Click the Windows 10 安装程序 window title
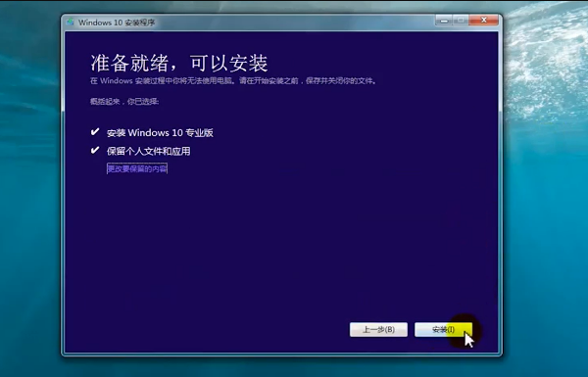 [117, 23]
